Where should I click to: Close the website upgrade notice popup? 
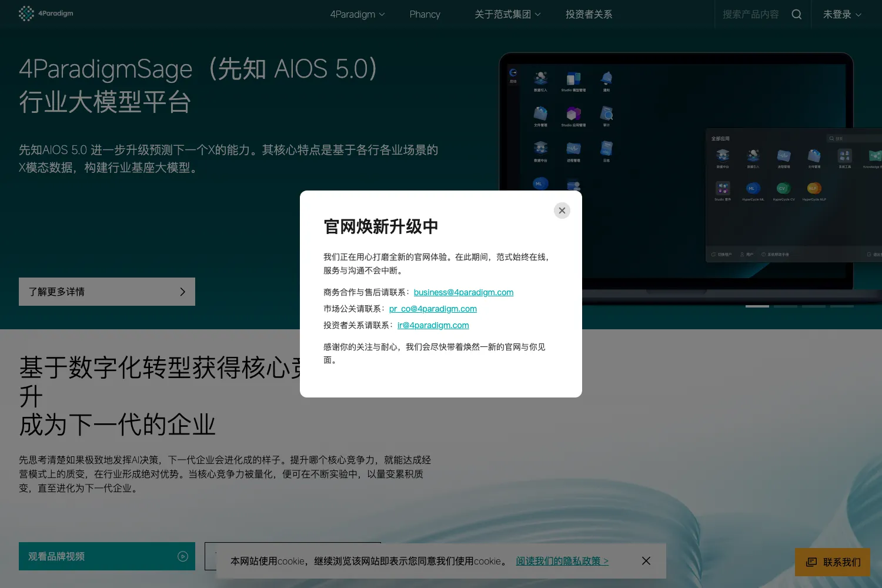562,211
